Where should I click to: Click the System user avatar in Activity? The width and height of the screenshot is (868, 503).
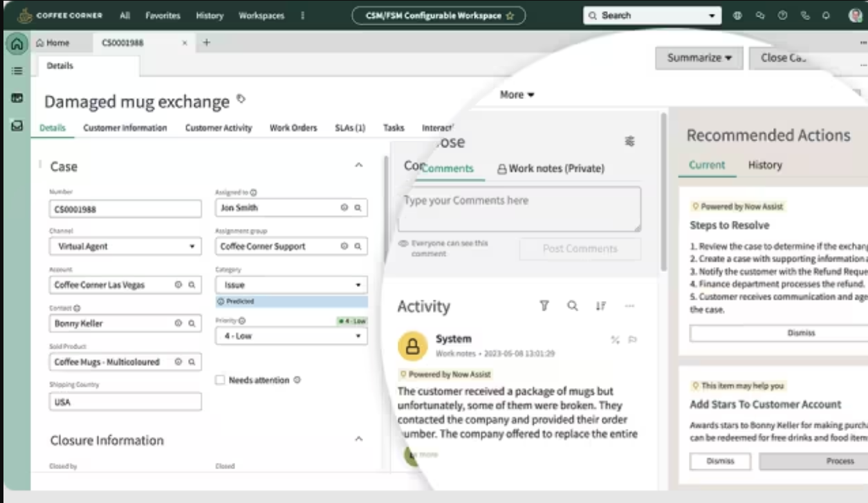pos(413,346)
